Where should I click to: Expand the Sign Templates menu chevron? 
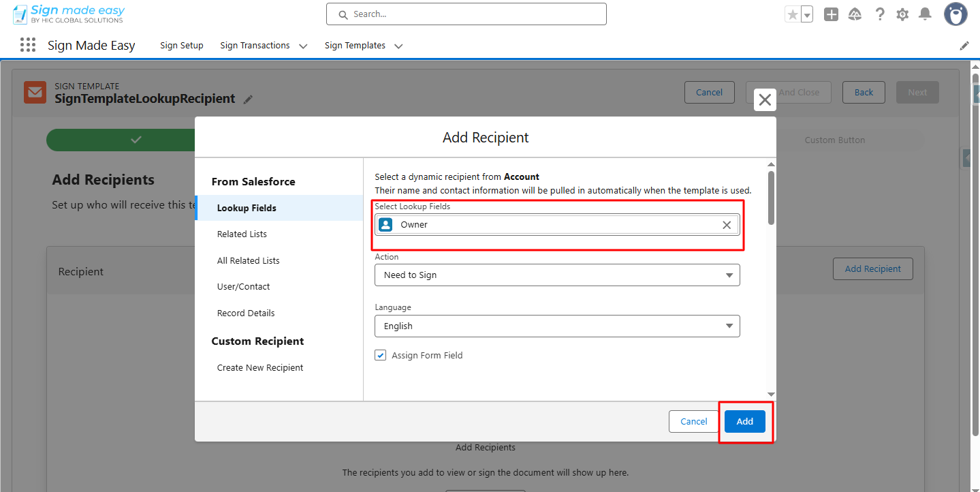point(398,46)
